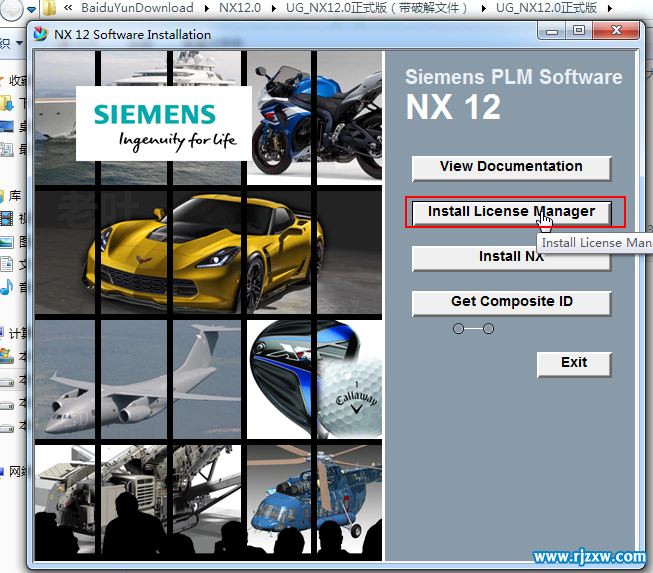Viewport: 653px width, 573px height.
Task: Click the blue helicopter image
Action: tap(314, 499)
